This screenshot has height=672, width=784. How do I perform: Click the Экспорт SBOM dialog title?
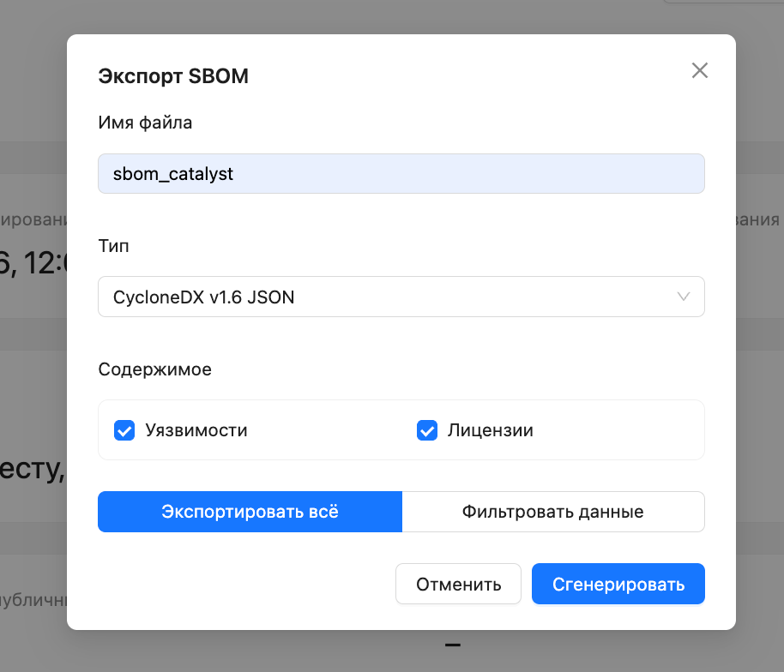pyautogui.click(x=173, y=76)
